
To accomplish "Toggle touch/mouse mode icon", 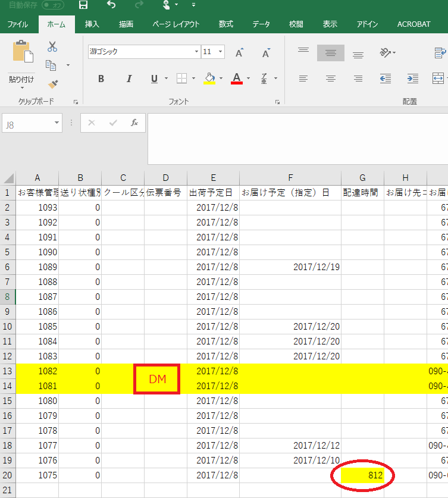I will pos(166,5).
